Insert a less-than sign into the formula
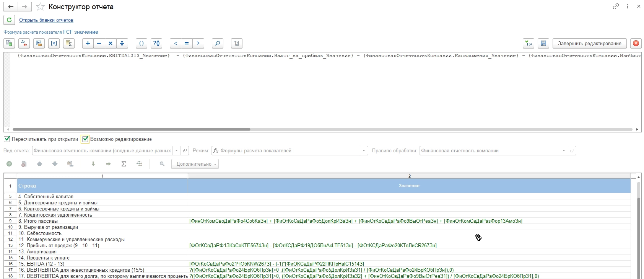The height and width of the screenshot is (279, 644). click(x=176, y=43)
